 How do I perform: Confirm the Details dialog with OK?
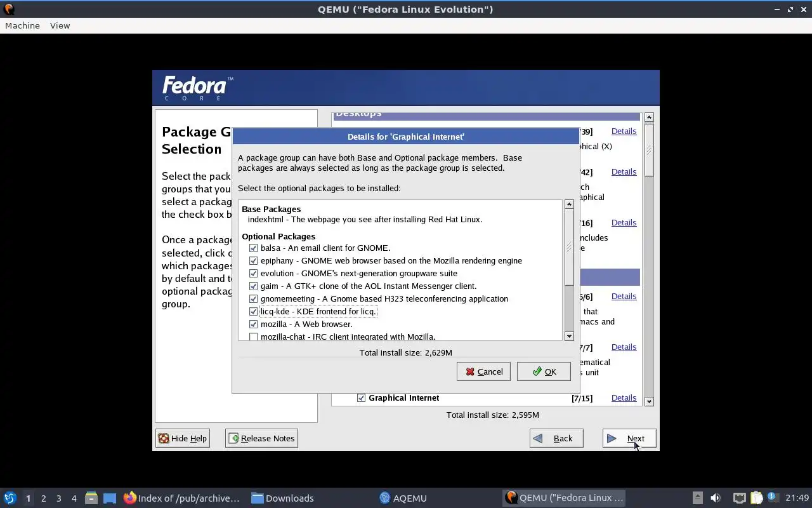(544, 371)
